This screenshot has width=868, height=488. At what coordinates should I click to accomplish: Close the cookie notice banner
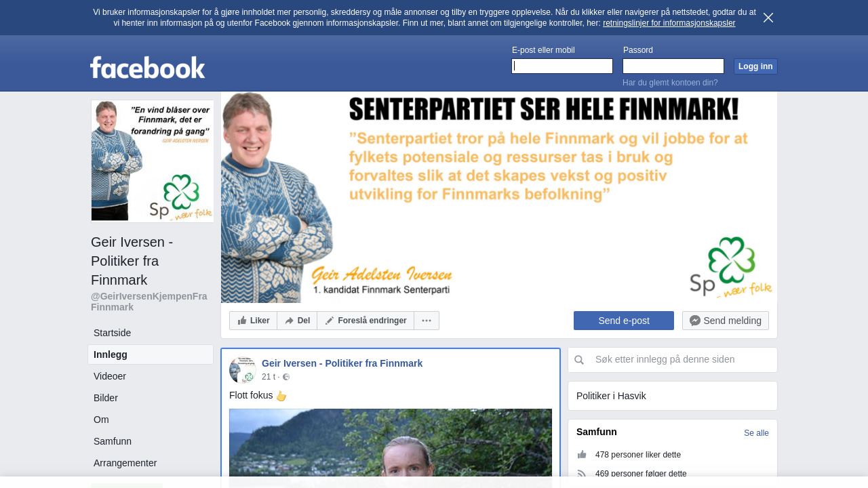pyautogui.click(x=768, y=18)
